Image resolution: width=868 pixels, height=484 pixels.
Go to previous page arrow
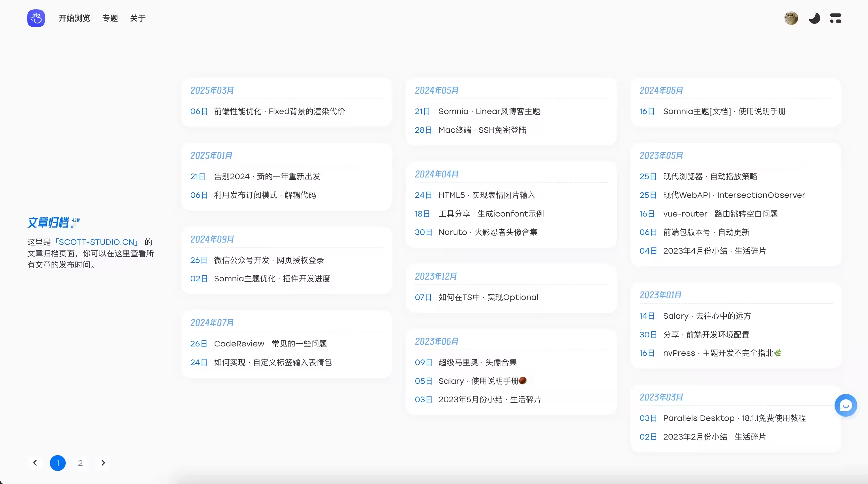[35, 463]
